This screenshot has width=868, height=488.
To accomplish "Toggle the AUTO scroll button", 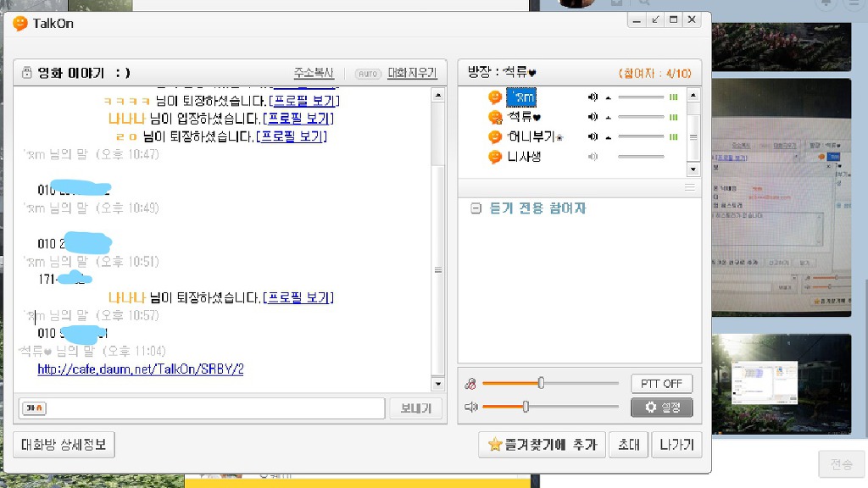I will 368,74.
